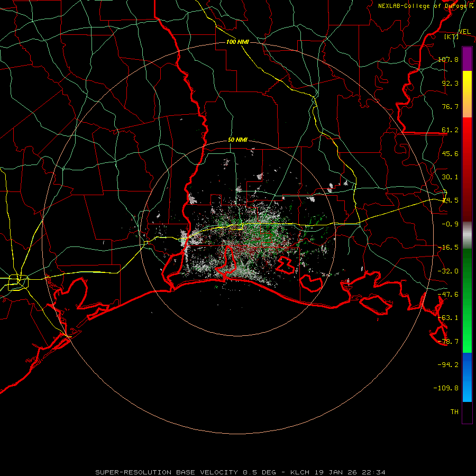Click the -0.9 scale value

[x=450, y=224]
